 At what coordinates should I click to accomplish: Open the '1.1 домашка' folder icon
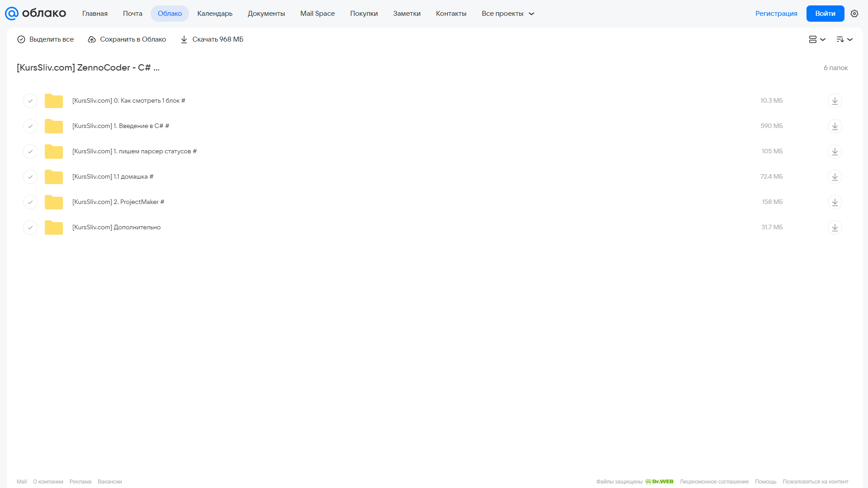click(x=54, y=176)
